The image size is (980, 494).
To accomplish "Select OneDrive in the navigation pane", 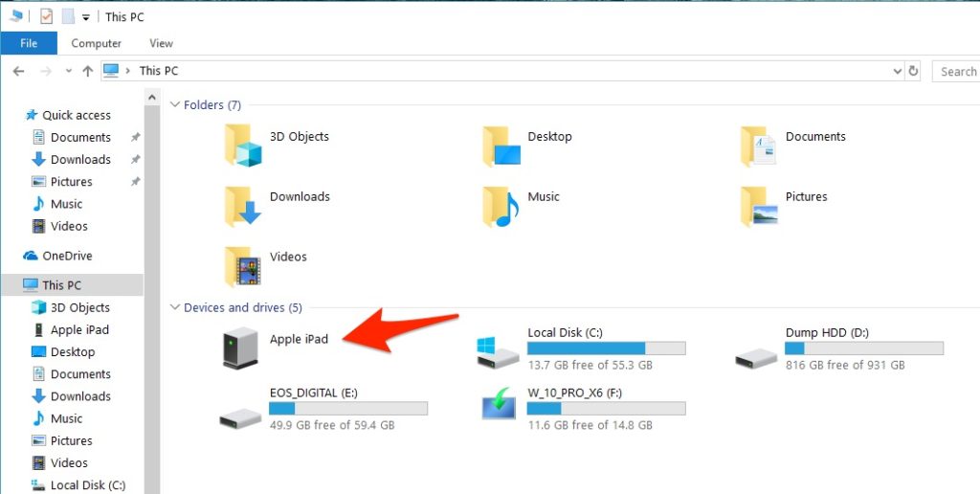I will (x=67, y=256).
